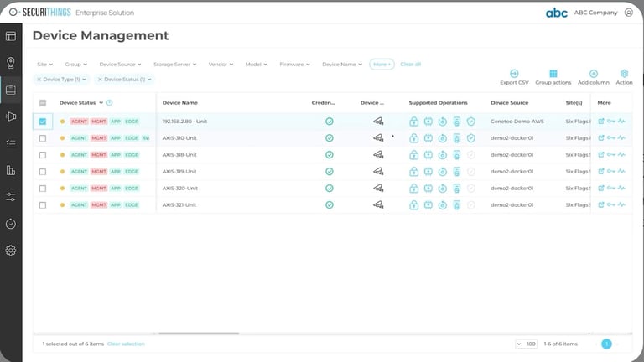The image size is (644, 362).
Task: Open the task list sidebar icon
Action: (x=11, y=143)
